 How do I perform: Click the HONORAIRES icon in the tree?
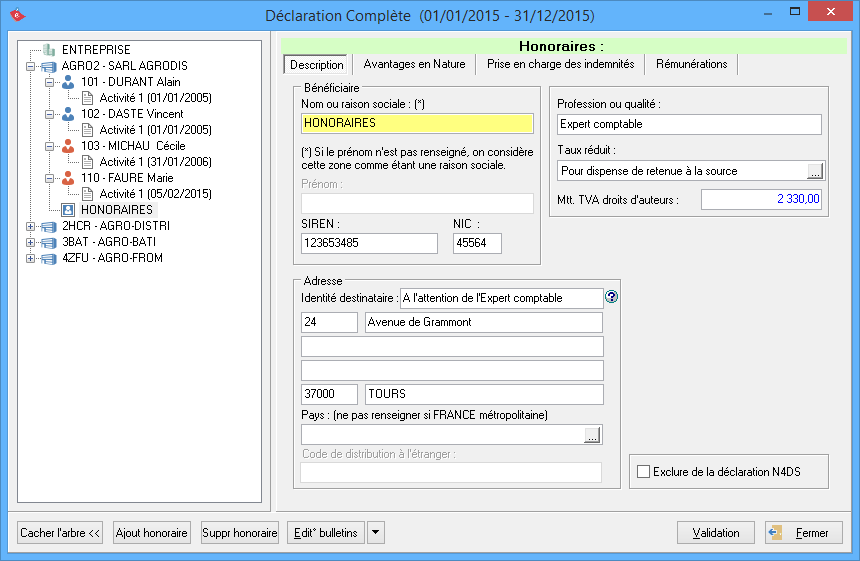68,210
